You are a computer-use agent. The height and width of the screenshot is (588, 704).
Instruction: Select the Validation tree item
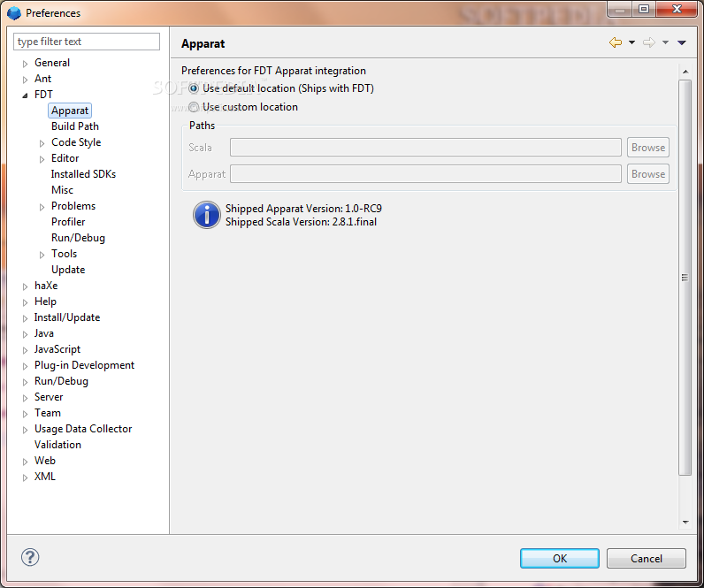(x=57, y=445)
